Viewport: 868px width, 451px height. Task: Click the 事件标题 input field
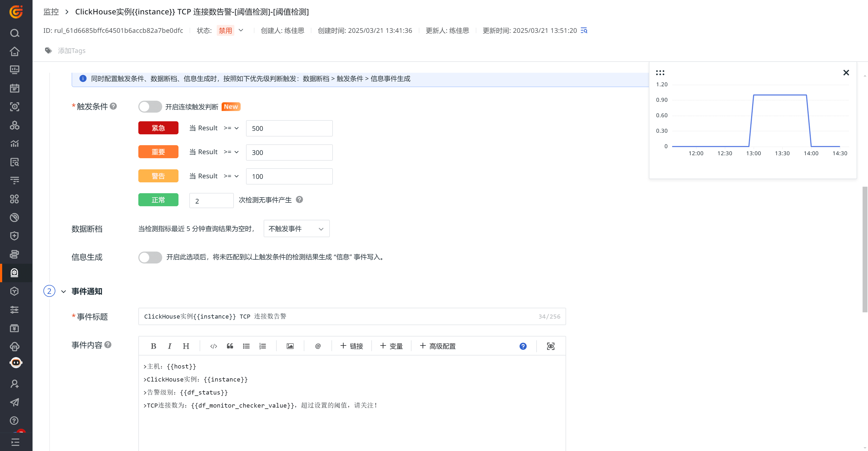coord(352,316)
